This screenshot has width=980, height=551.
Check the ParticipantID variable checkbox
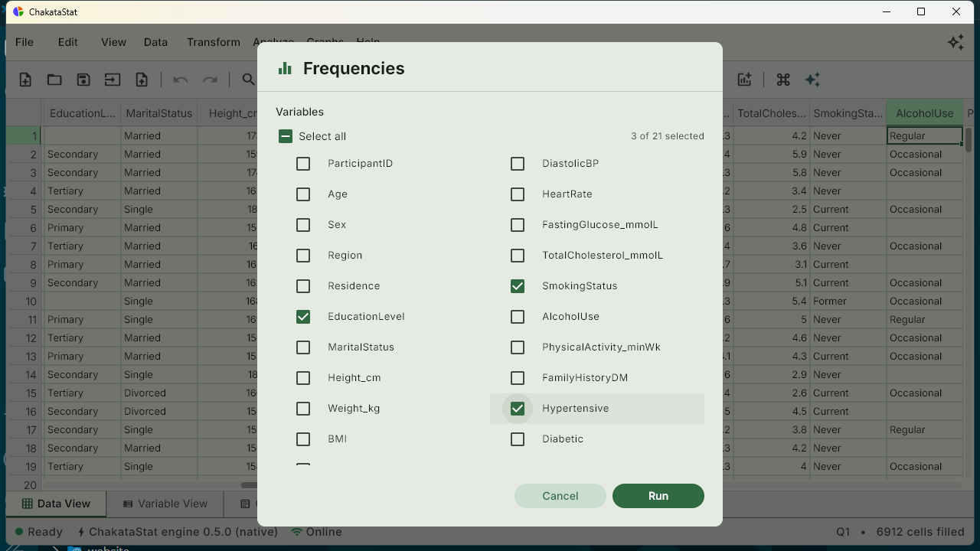303,163
